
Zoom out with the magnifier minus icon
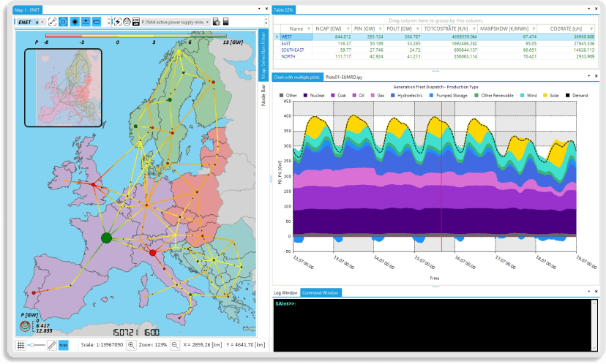(x=175, y=344)
